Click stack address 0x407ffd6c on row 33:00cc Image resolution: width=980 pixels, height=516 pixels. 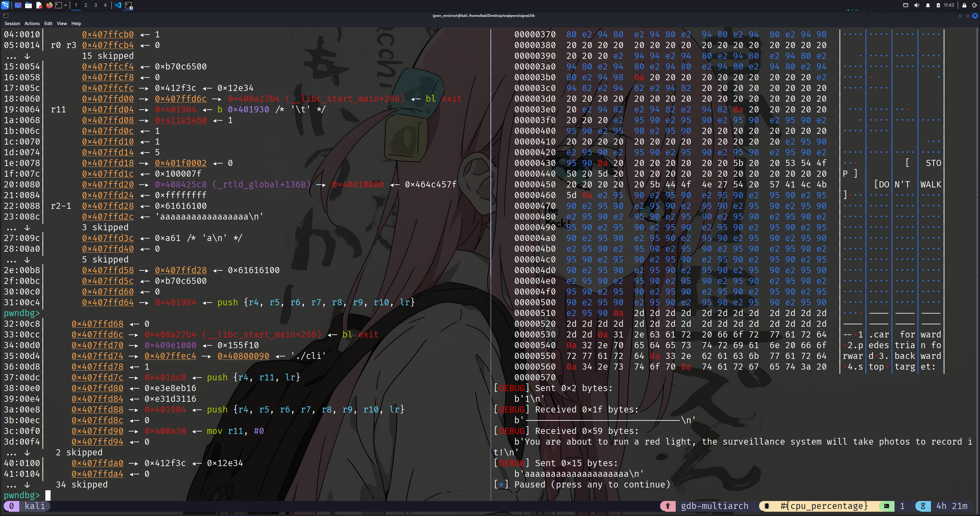tap(97, 335)
